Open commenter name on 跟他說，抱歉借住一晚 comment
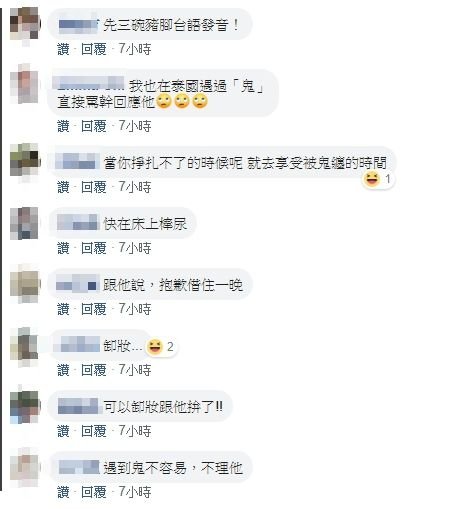The width and height of the screenshot is (473, 509). click(x=77, y=284)
